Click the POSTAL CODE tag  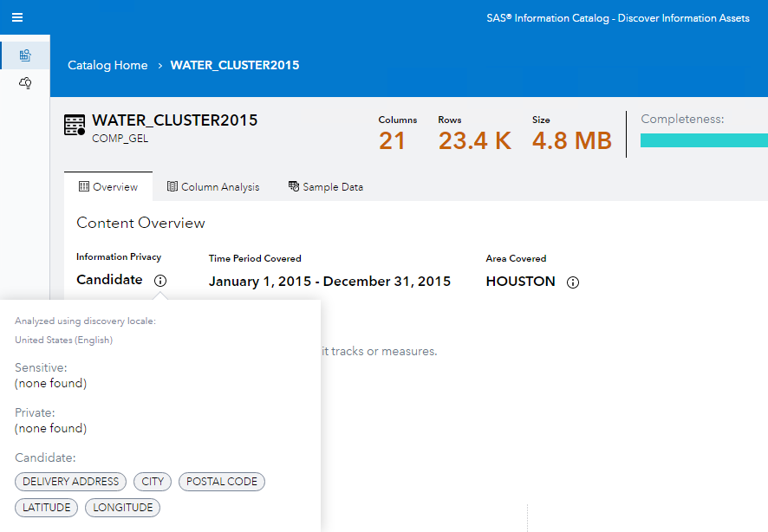pyautogui.click(x=222, y=482)
